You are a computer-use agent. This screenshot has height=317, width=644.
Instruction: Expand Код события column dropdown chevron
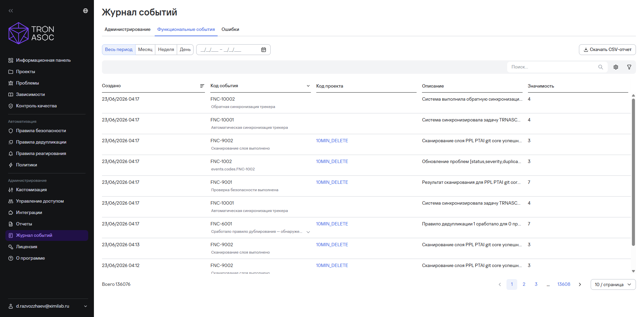click(308, 86)
